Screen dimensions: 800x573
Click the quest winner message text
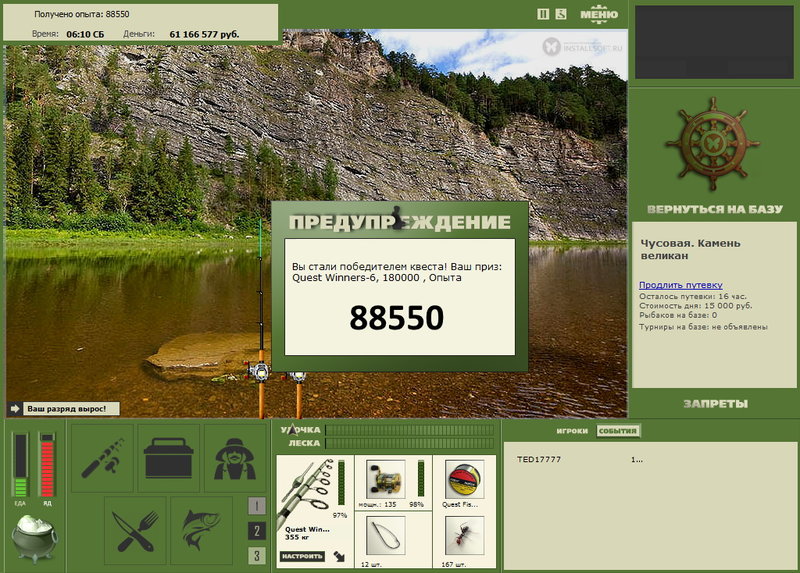pos(397,272)
